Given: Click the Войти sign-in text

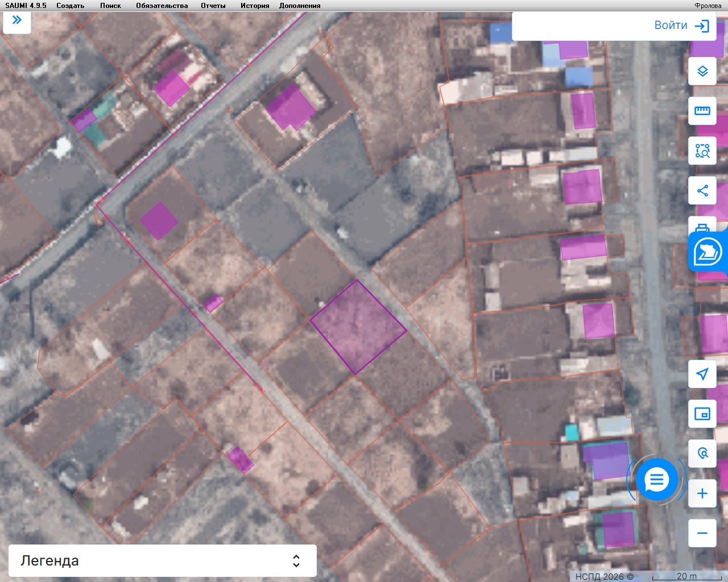Looking at the screenshot, I should click(x=671, y=26).
